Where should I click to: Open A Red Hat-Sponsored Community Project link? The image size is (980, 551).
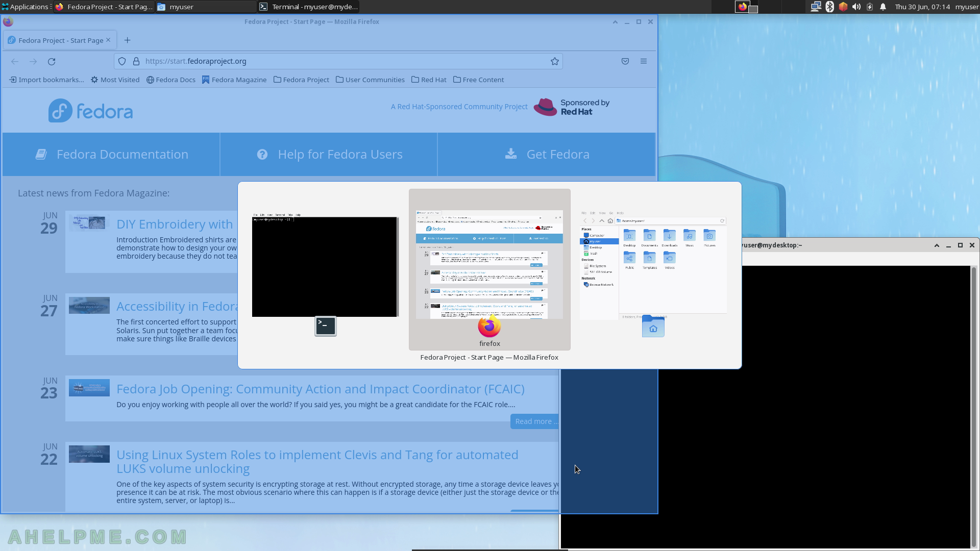[459, 107]
